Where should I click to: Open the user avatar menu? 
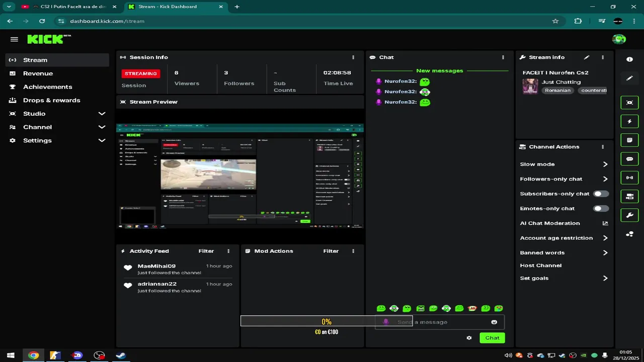(619, 39)
